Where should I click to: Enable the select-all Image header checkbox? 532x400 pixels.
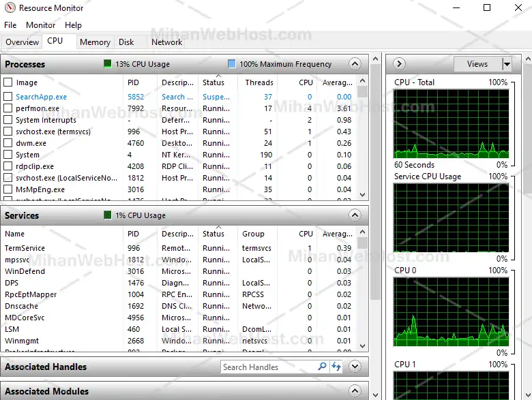[8, 82]
